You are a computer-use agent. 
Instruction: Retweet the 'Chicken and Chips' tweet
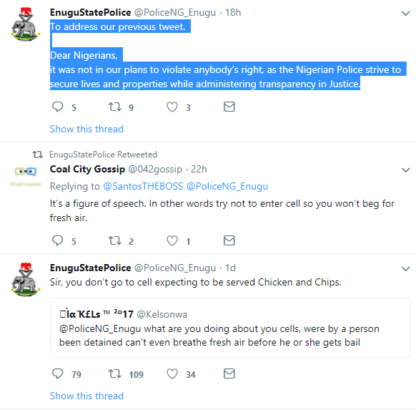(x=115, y=373)
